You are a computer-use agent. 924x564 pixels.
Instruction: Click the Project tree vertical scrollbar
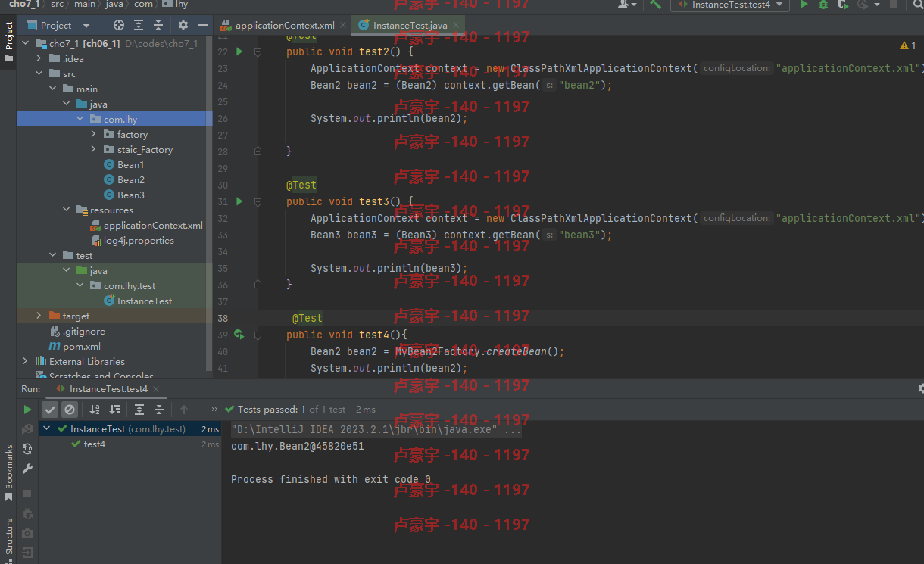[210, 204]
